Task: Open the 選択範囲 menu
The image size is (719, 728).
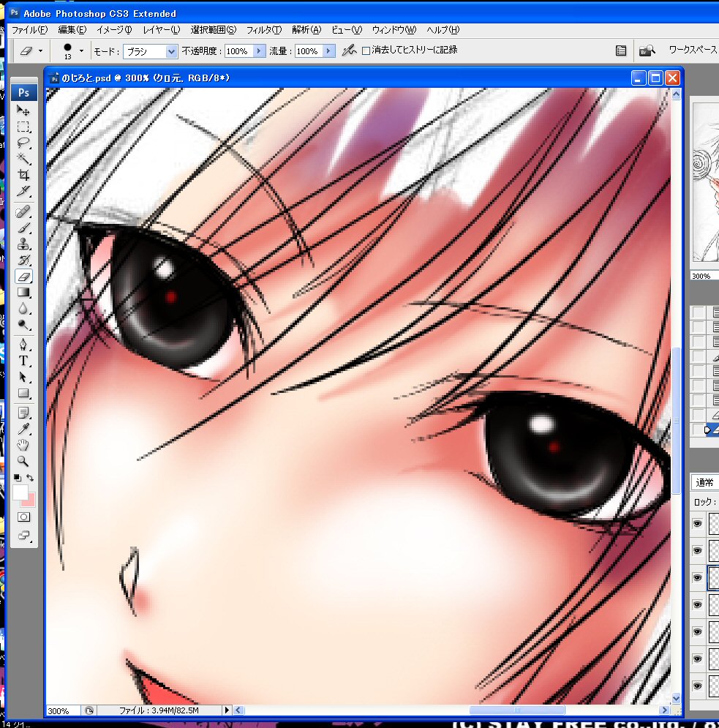Action: tap(213, 30)
